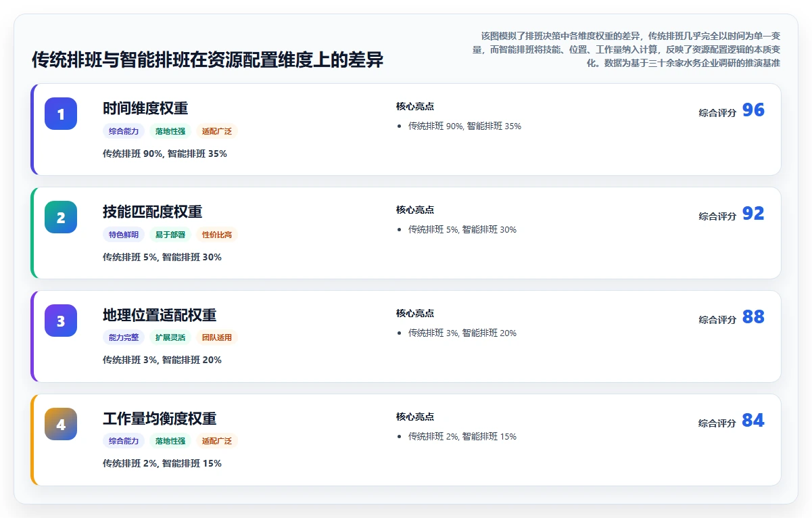Click 综合评分 label beside score 92
The image size is (812, 518).
717,216
